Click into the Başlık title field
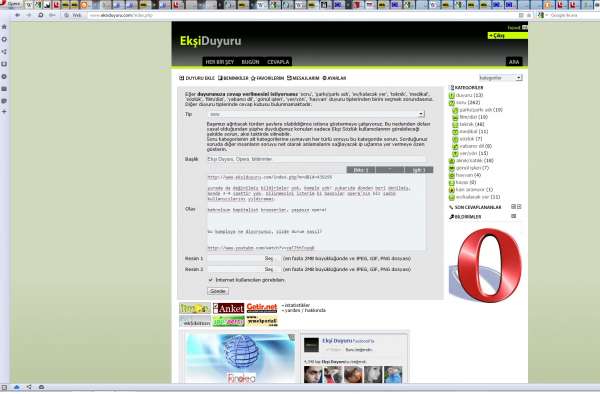Image resolution: width=600 pixels, height=394 pixels. pos(316,159)
